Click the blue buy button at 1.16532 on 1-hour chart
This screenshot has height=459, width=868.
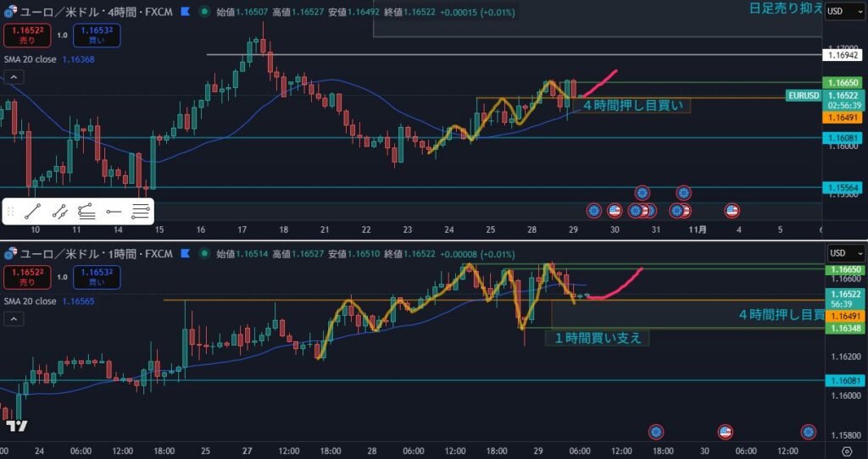(96, 277)
